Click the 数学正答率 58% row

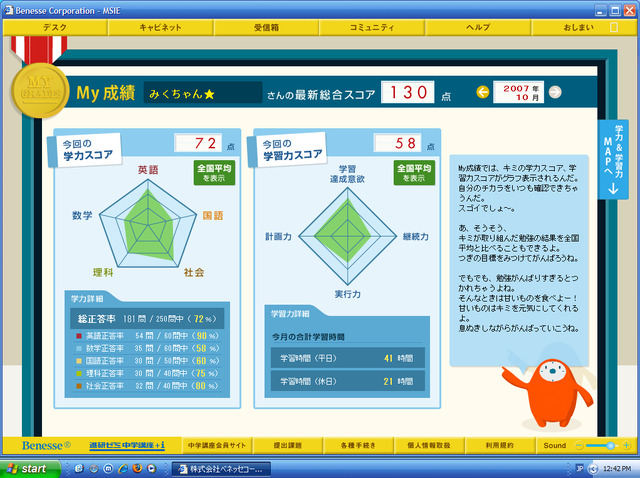148,348
